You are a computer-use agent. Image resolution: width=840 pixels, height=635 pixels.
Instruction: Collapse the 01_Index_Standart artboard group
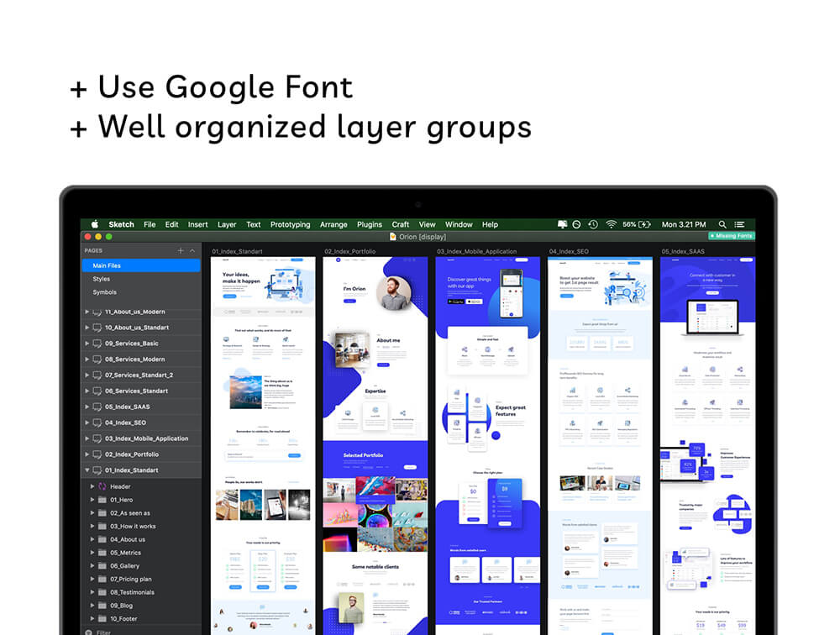(87, 470)
